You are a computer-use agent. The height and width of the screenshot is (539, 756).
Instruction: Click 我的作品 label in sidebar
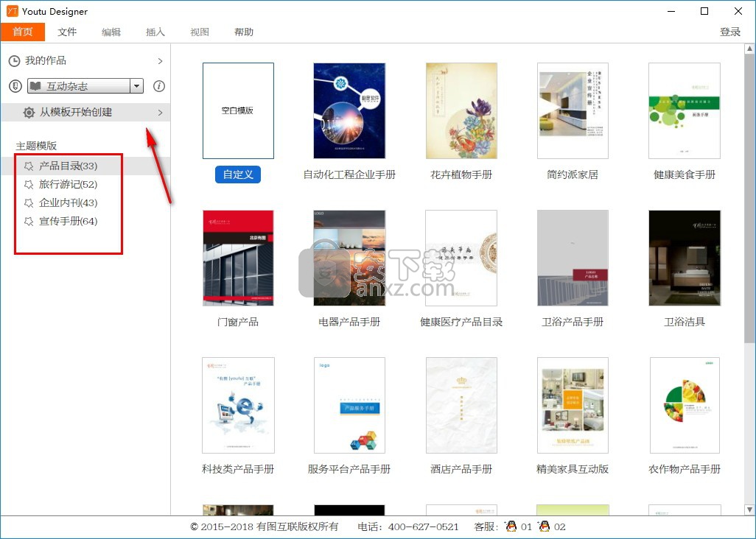point(46,60)
